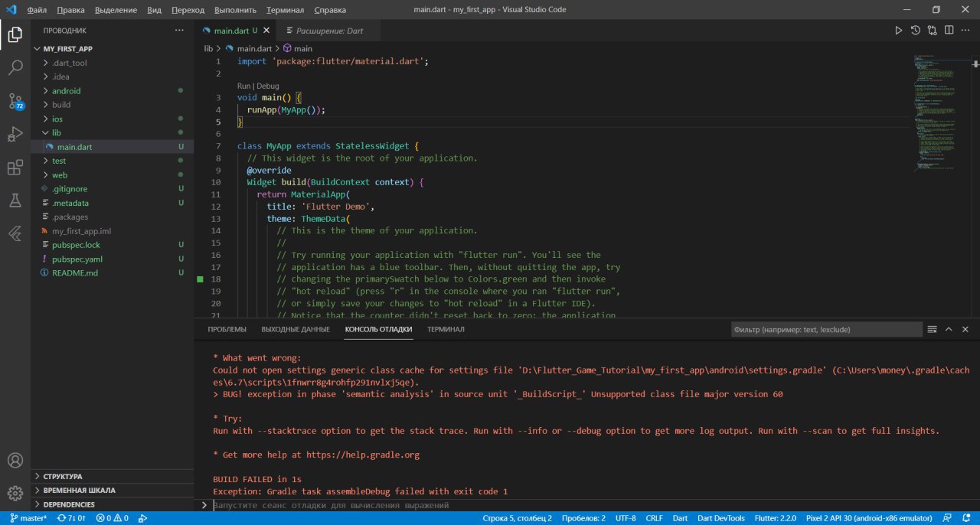
Task: Open timeline history icon in editor toolbar
Action: (916, 31)
